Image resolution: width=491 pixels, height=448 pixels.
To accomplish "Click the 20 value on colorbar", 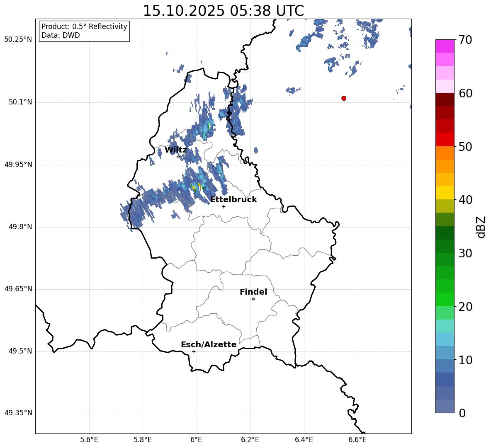I will pyautogui.click(x=465, y=307).
